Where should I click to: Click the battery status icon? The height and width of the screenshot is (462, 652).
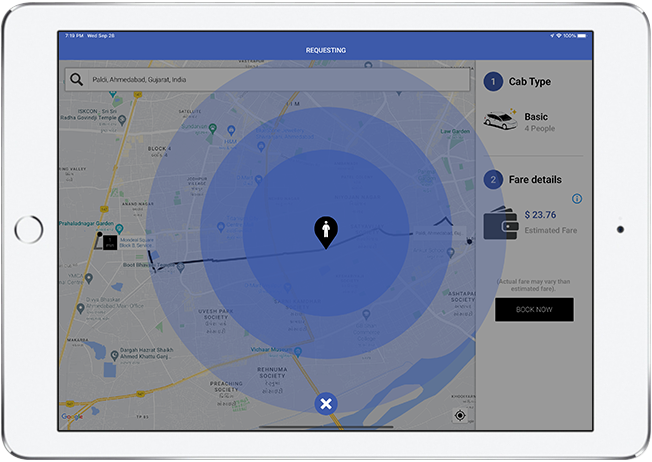pyautogui.click(x=582, y=36)
